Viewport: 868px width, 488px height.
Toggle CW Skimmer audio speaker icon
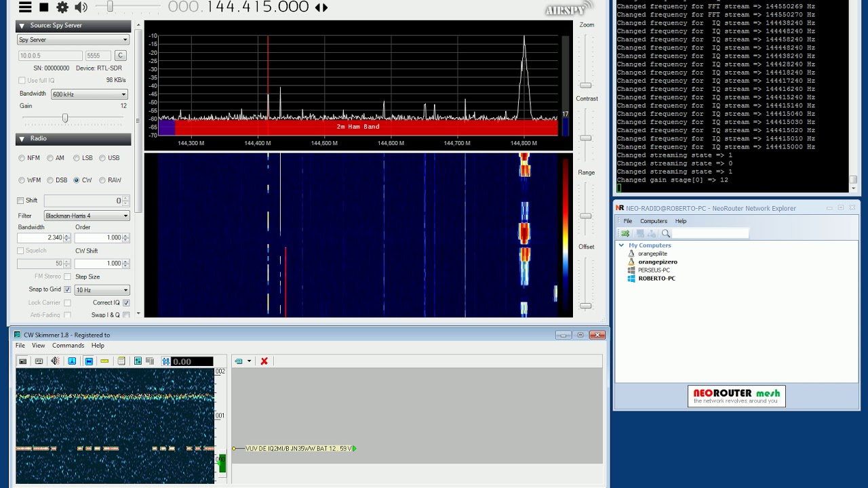pos(55,361)
